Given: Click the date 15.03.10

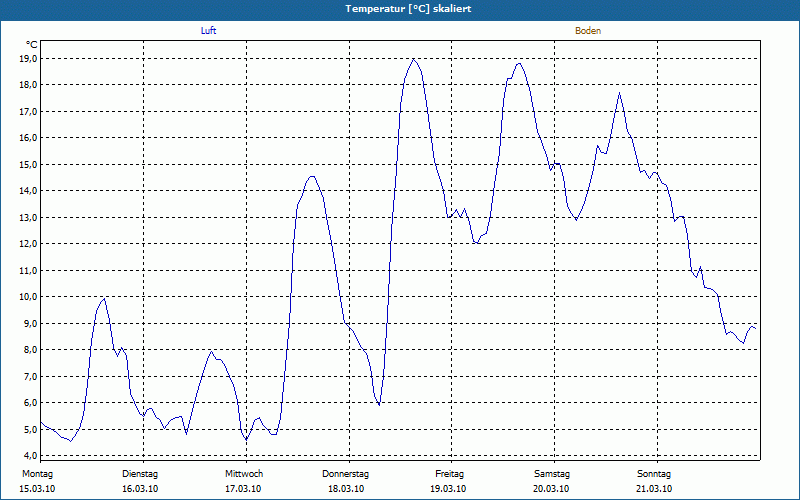Looking at the screenshot, I should 37,489.
